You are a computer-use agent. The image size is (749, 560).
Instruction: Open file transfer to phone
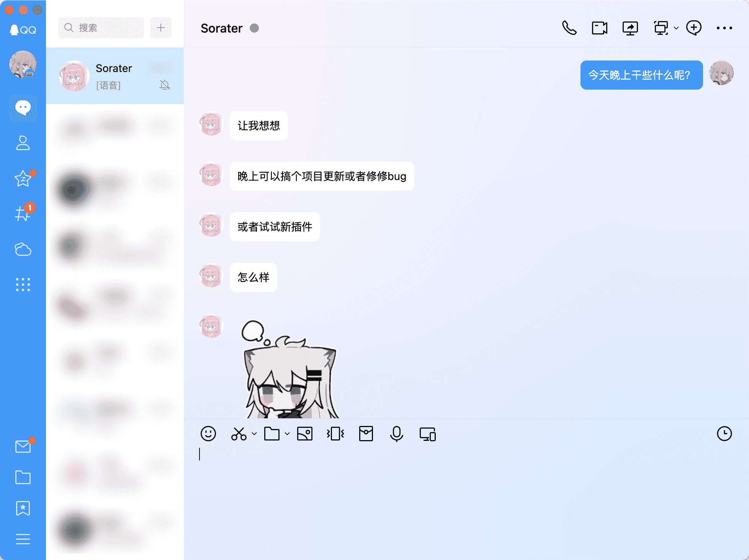[427, 434]
